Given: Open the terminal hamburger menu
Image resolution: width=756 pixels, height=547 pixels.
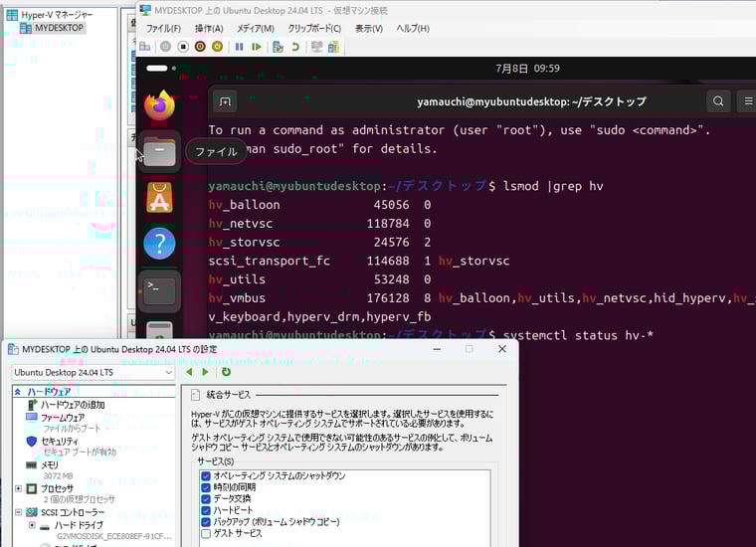Looking at the screenshot, I should coord(748,101).
